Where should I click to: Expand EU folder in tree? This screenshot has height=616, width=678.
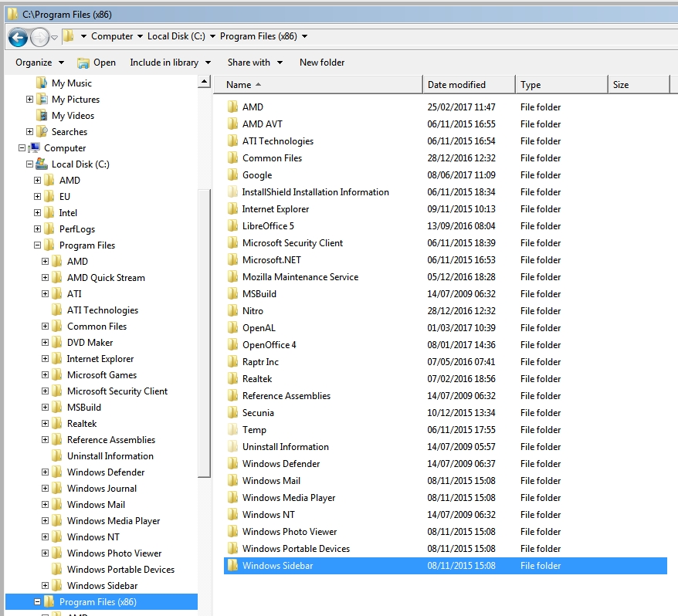click(37, 196)
